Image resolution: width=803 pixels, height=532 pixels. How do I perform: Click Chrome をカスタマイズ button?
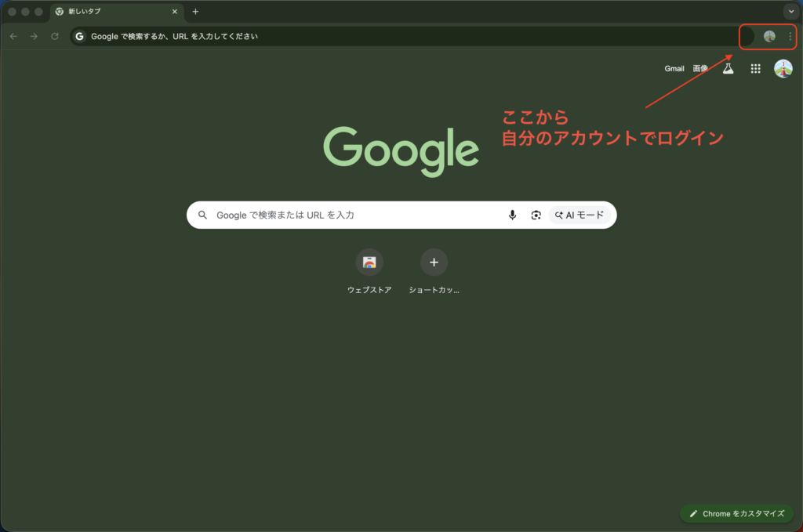[736, 514]
